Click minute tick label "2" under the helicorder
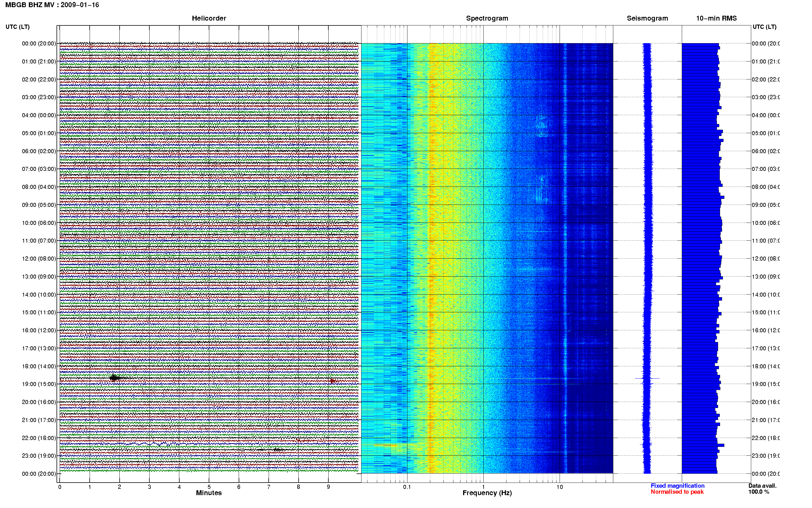The width and height of the screenshot is (812, 508). tap(119, 487)
